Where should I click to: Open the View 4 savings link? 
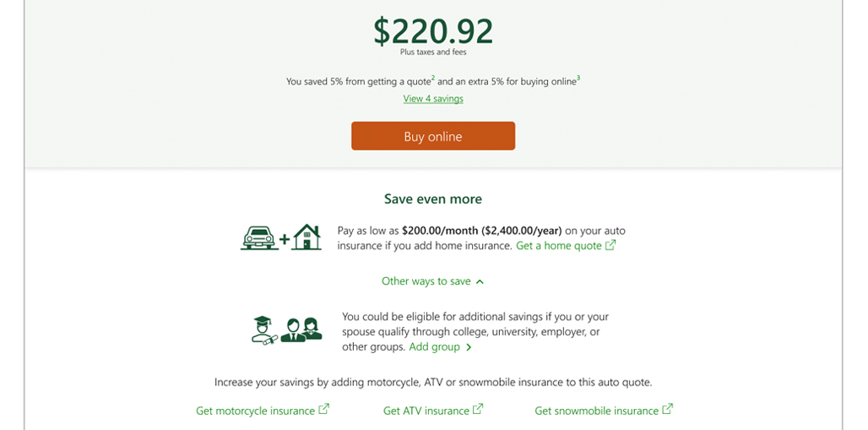pyautogui.click(x=433, y=99)
